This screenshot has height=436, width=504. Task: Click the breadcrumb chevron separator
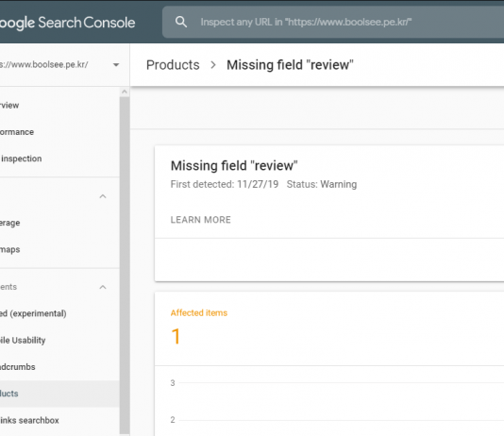click(x=213, y=65)
